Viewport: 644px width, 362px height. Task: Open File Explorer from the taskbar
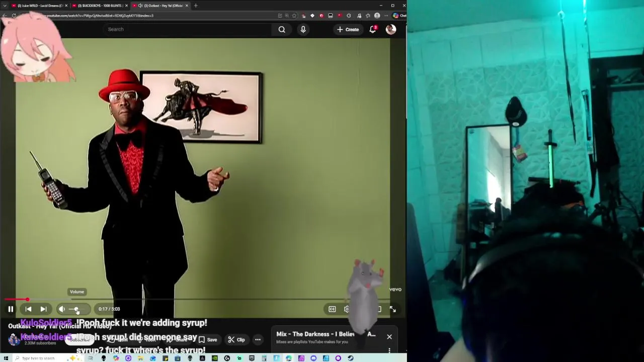coord(140,358)
